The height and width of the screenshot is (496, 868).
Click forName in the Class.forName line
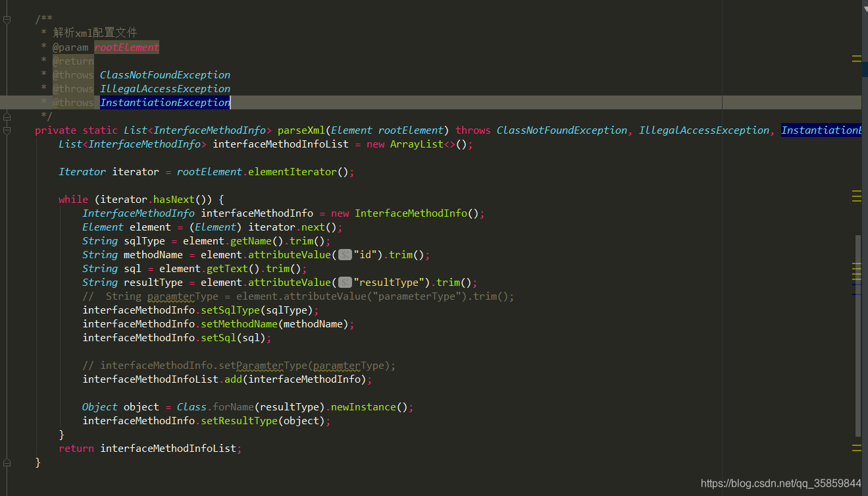tap(233, 407)
